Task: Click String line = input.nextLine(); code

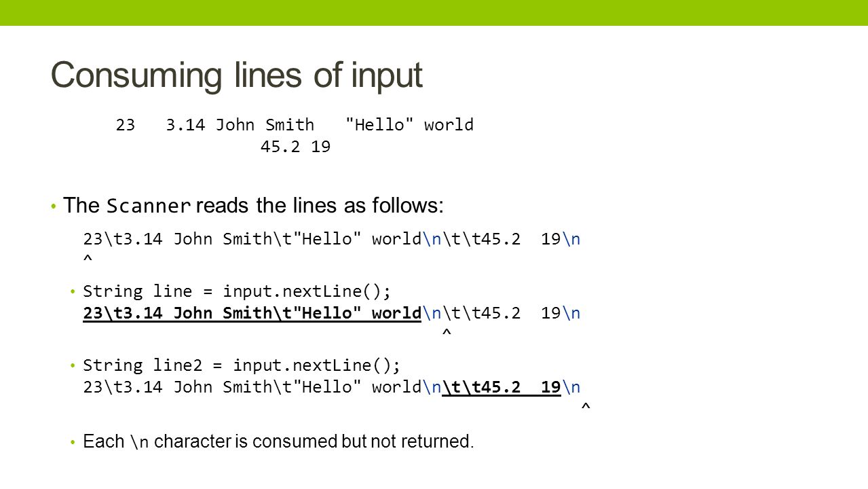Action: tap(238, 291)
